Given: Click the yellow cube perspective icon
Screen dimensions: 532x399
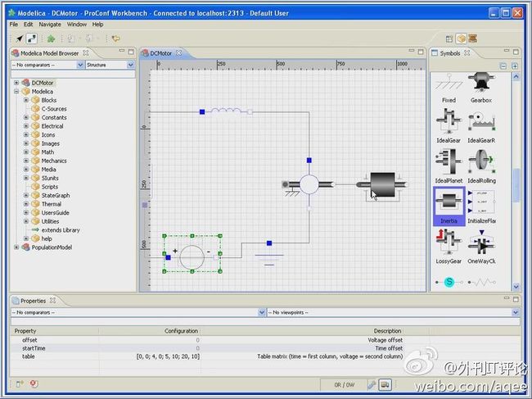Looking at the screenshot, I should (461, 39).
